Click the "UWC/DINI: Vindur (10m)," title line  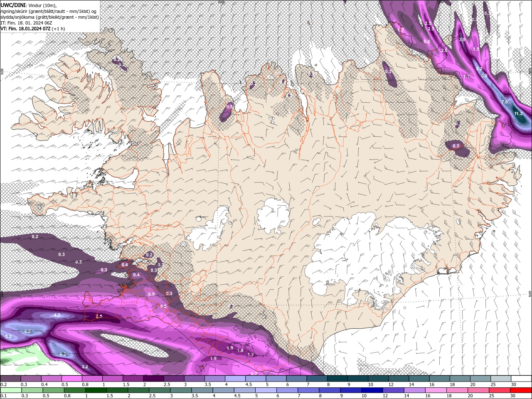point(29,5)
